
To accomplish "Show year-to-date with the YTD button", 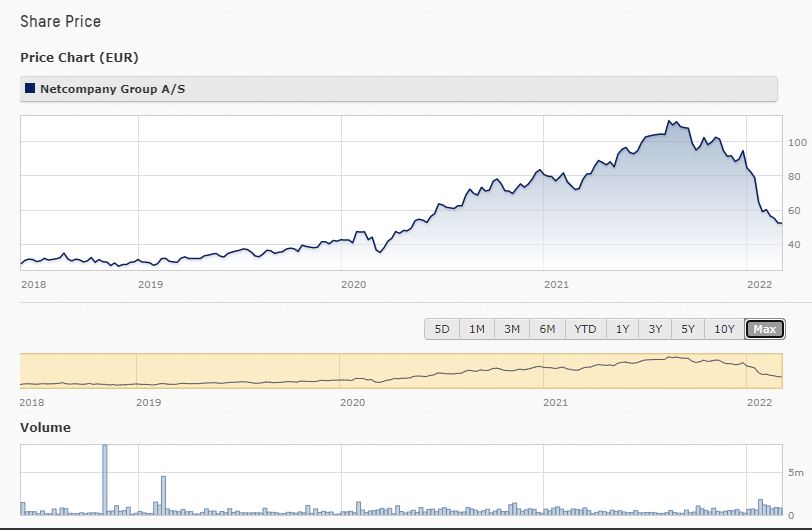I will tap(585, 329).
